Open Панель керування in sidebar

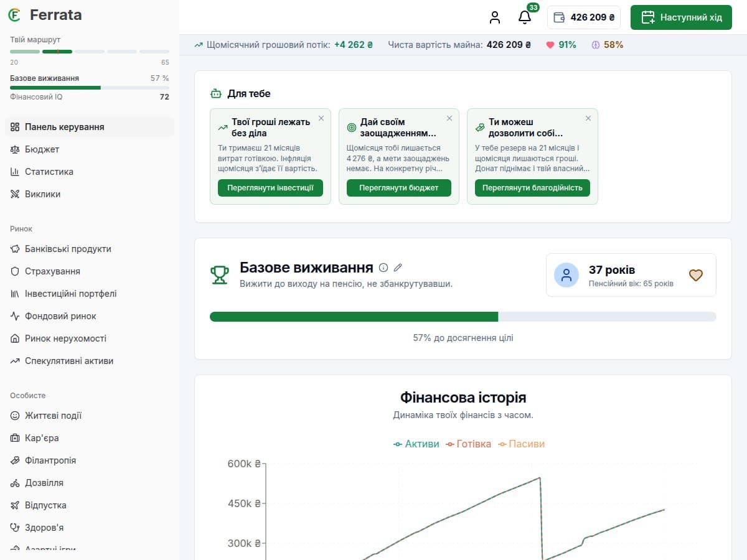(90, 127)
